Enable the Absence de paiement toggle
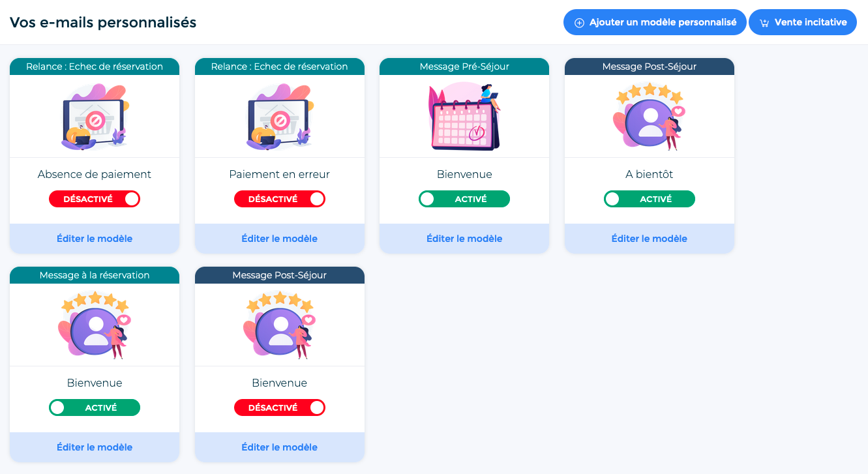The image size is (868, 474). click(95, 199)
